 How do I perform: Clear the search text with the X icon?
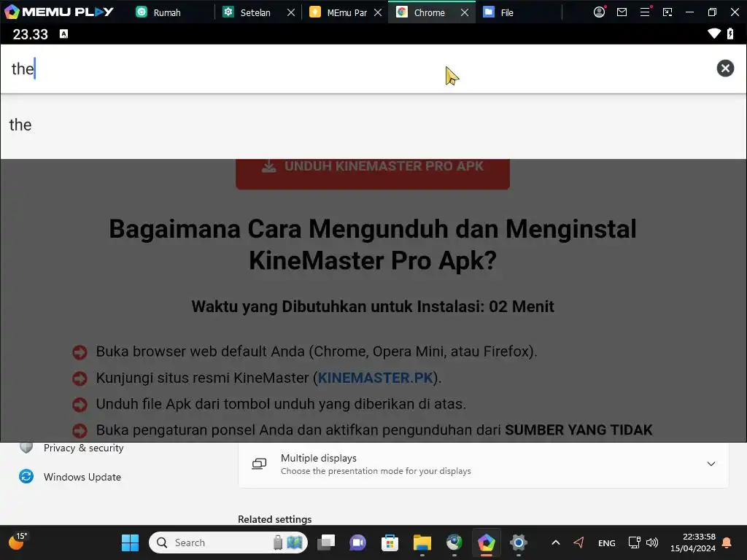(725, 69)
